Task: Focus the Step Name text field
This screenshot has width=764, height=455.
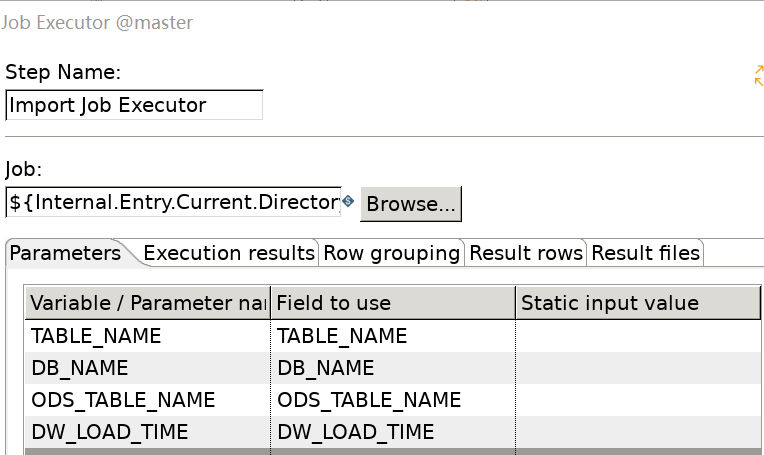Action: point(134,105)
